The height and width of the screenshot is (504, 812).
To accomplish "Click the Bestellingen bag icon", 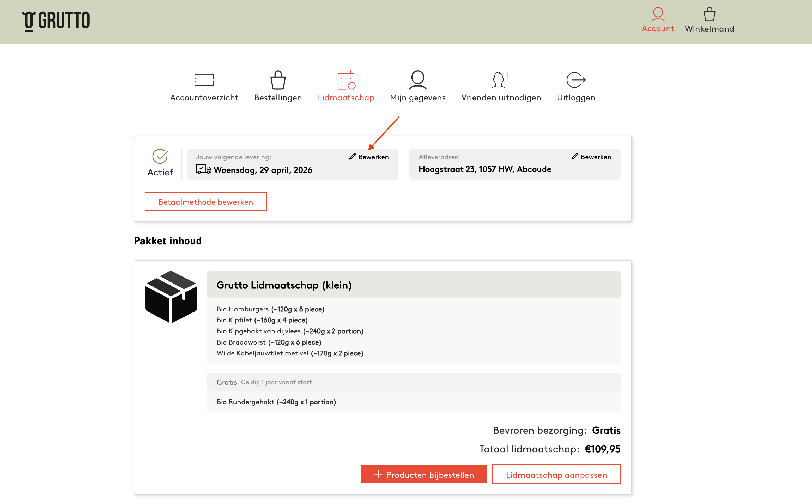I will click(x=278, y=80).
